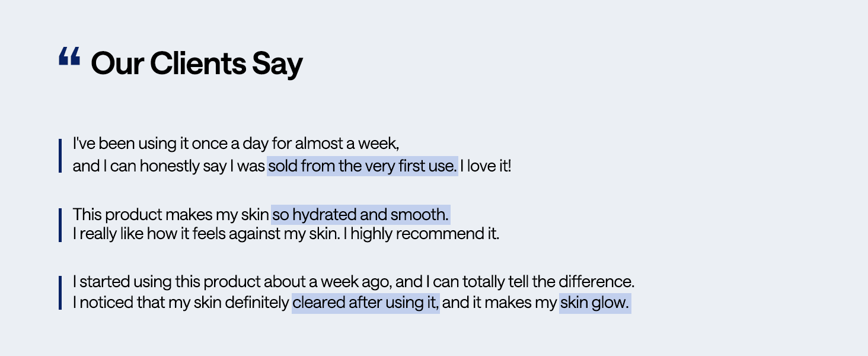
Task: Click the vertical bar beside third testimonial
Action: click(x=60, y=293)
